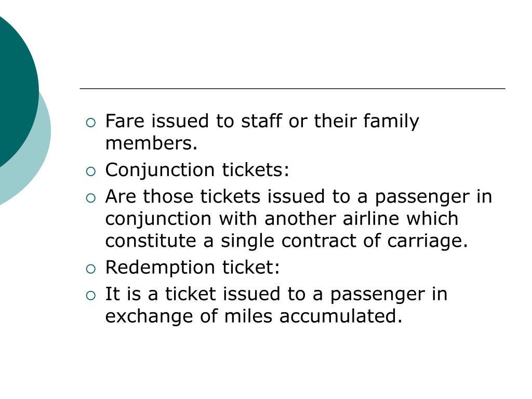Click the words 'staff or their family'
The height and width of the screenshot is (399, 532).
tap(330, 122)
